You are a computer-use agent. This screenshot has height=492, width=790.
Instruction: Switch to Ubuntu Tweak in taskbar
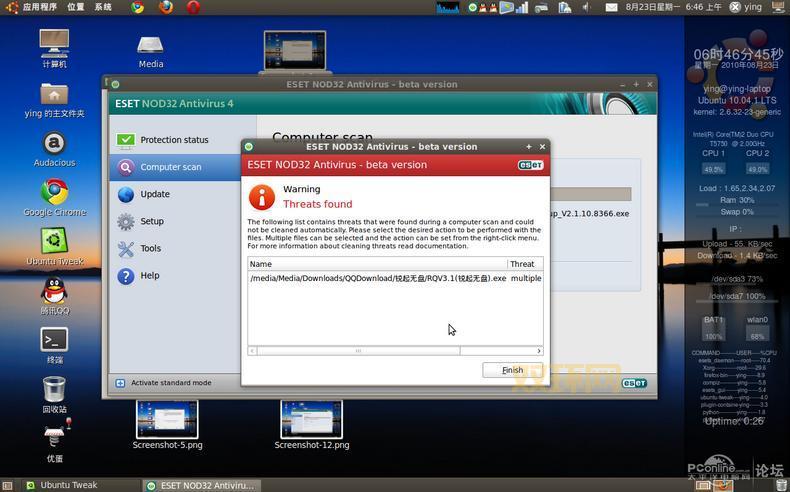[x=68, y=485]
